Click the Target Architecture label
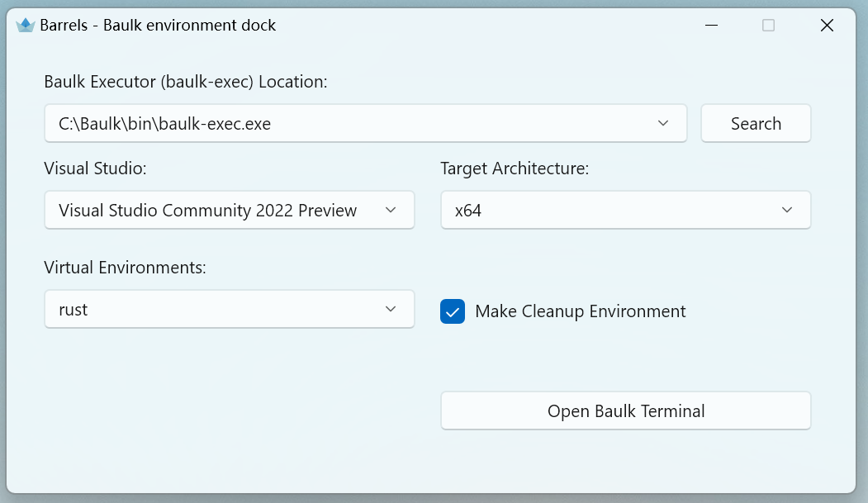The width and height of the screenshot is (868, 503). pyautogui.click(x=515, y=168)
